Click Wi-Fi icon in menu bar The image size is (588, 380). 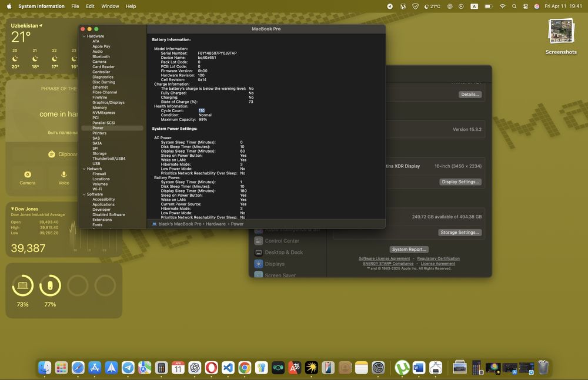click(503, 6)
